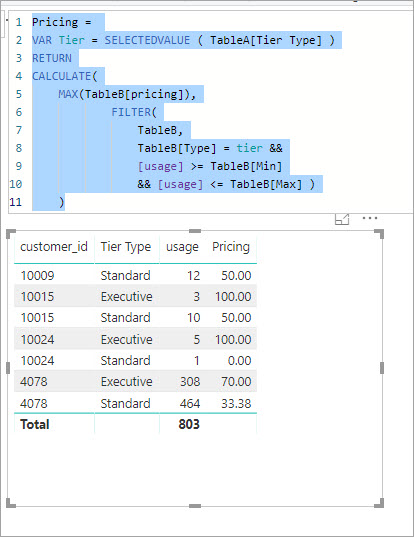414x537 pixels.
Task: Click TableB[Min] in formula line 9
Action: (x=246, y=166)
